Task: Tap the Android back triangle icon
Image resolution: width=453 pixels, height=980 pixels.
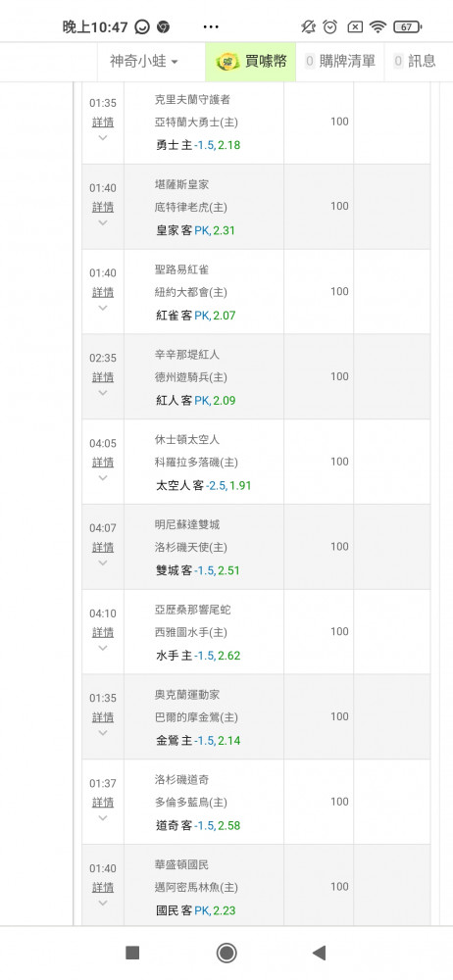Action: click(x=319, y=953)
